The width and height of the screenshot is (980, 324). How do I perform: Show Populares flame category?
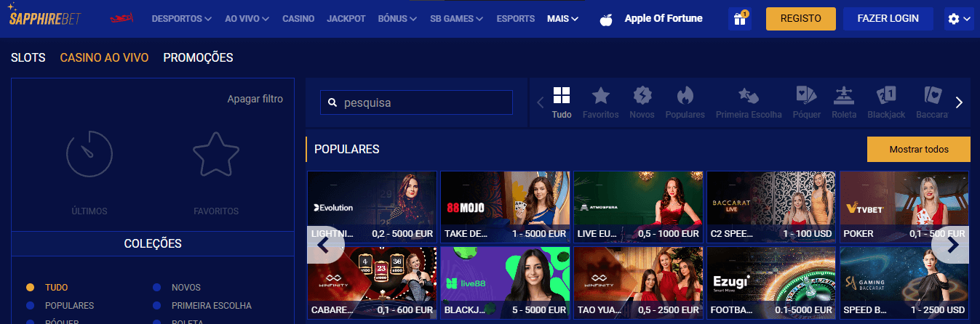(x=685, y=96)
